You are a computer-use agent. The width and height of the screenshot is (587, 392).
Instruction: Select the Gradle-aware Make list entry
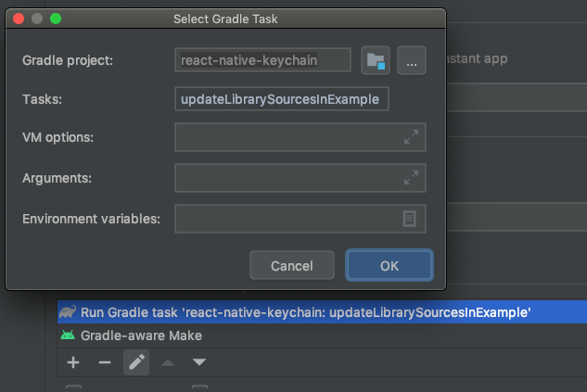141,335
